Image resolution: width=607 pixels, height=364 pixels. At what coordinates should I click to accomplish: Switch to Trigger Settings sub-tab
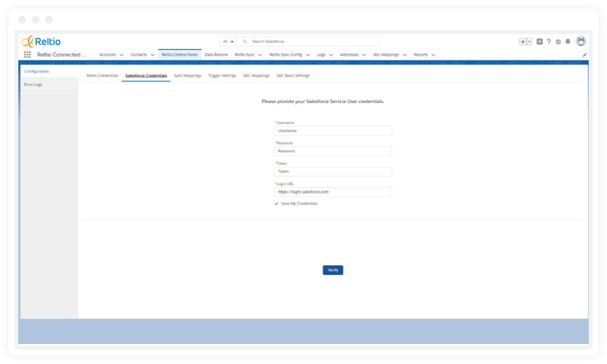(x=222, y=76)
